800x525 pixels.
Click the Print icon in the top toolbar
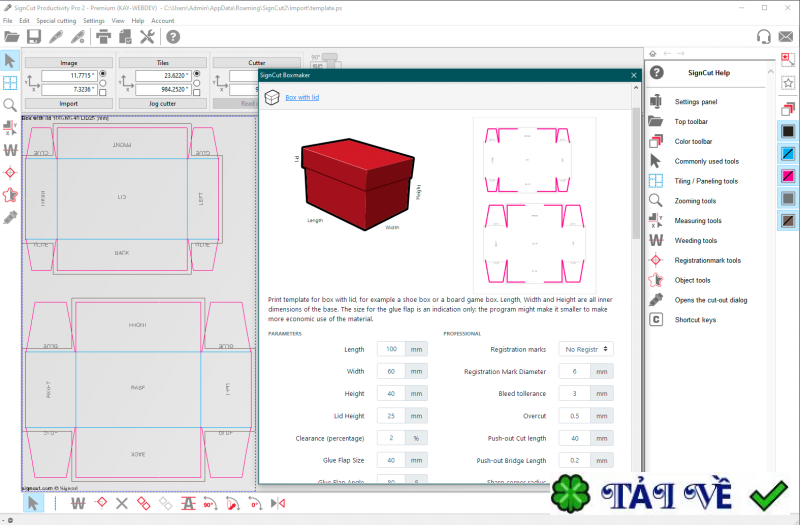103,37
